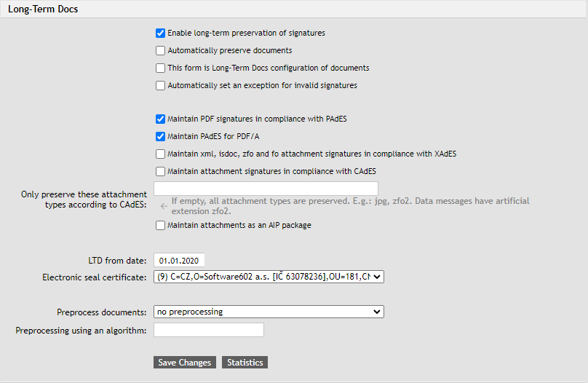
Task: Enable XAdES attachment signatures checkbox
Action: click(160, 154)
